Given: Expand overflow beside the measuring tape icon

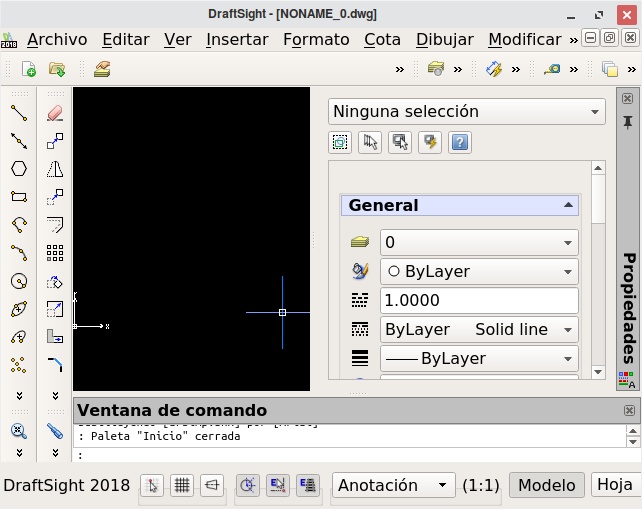Looking at the screenshot, I should tap(574, 70).
